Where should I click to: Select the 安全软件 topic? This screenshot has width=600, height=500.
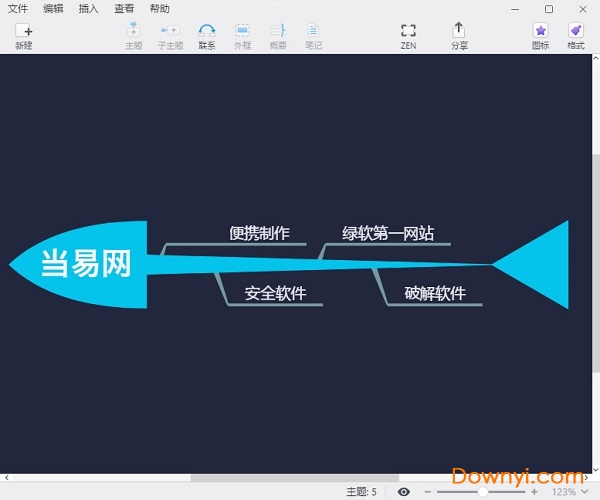coord(276,293)
